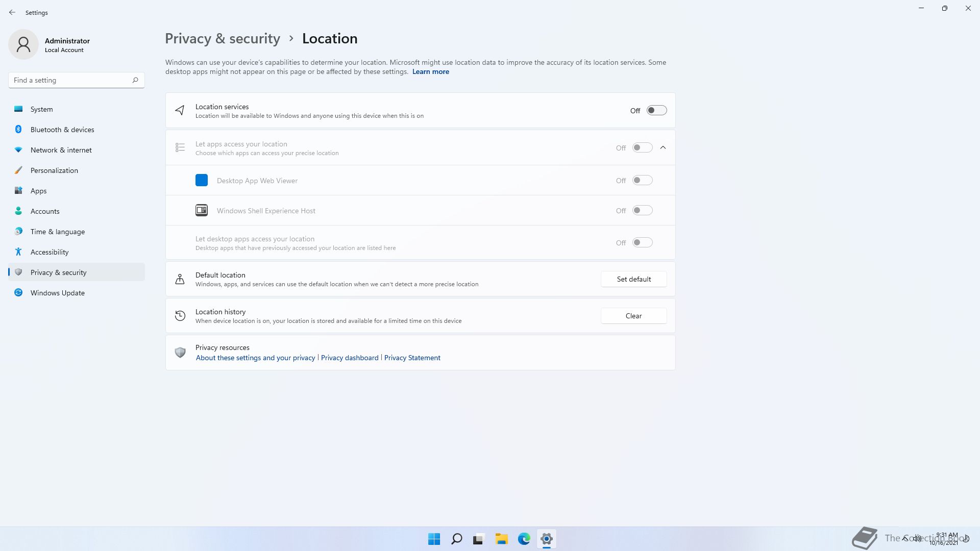Select Accounts in the sidebar

click(x=77, y=211)
